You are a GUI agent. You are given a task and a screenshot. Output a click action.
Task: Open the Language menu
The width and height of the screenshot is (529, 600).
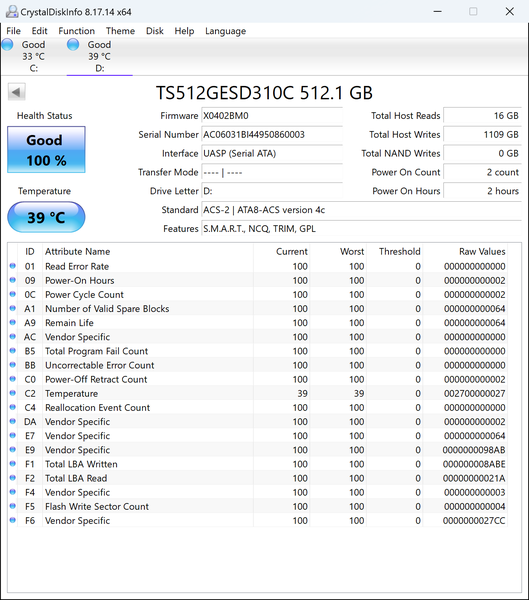point(225,31)
